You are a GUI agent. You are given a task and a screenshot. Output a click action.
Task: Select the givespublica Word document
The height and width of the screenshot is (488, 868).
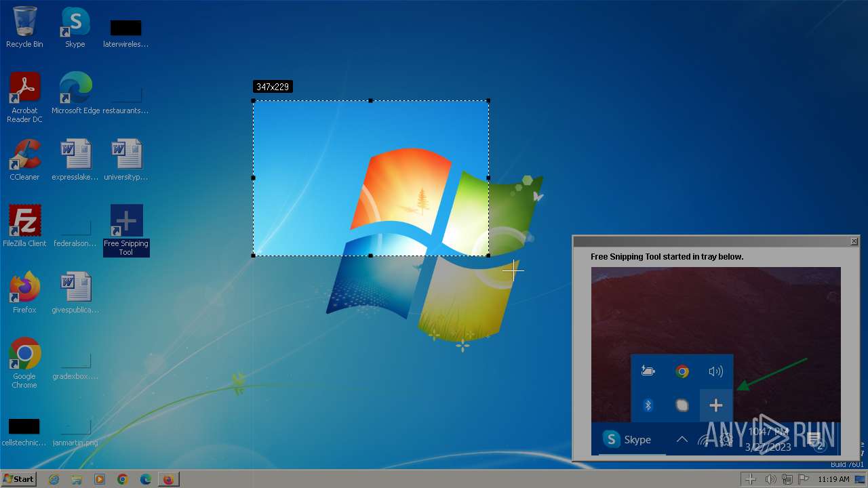click(75, 293)
